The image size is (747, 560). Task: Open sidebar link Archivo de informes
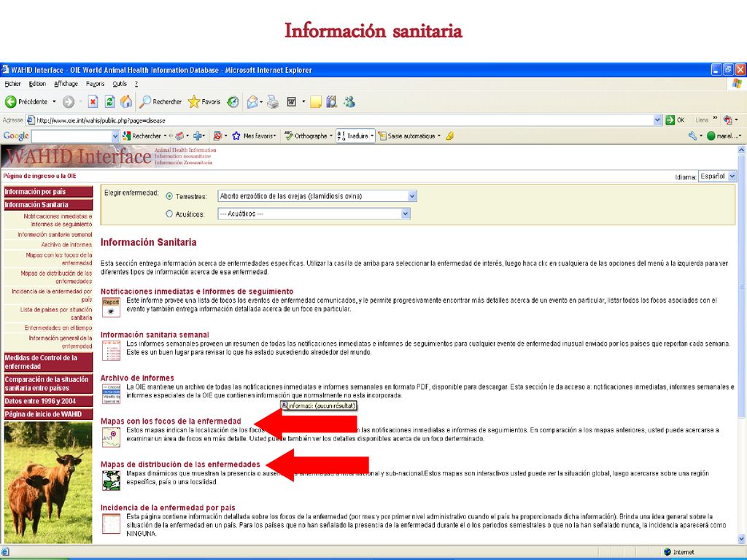point(66,245)
